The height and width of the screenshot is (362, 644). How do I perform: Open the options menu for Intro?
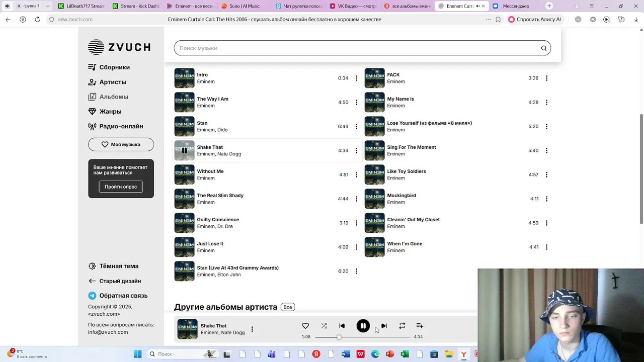356,78
